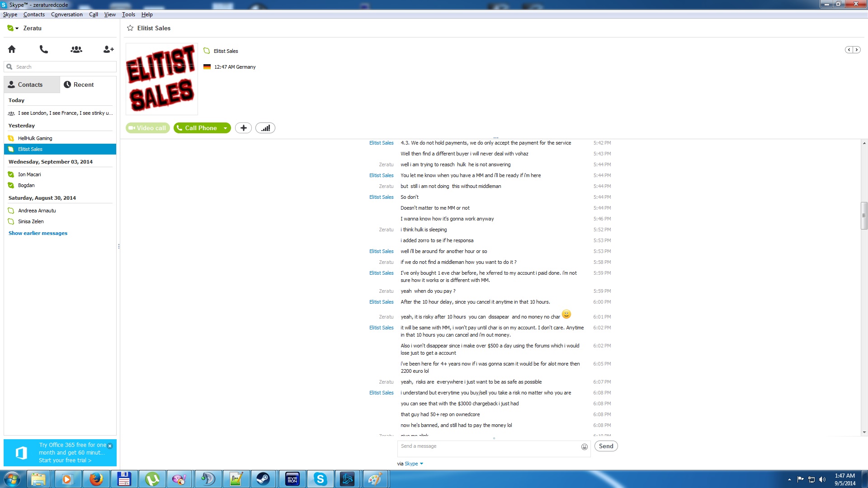Click the plus button to share content
This screenshot has width=868, height=488.
point(243,128)
